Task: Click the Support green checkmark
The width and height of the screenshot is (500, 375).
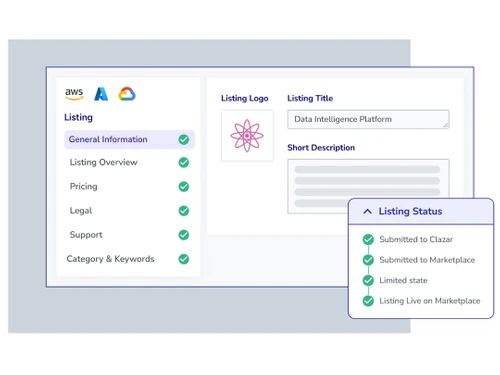Action: (184, 235)
